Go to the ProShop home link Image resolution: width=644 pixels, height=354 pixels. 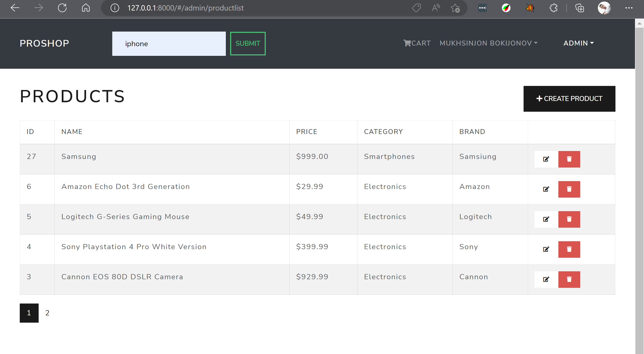[44, 44]
